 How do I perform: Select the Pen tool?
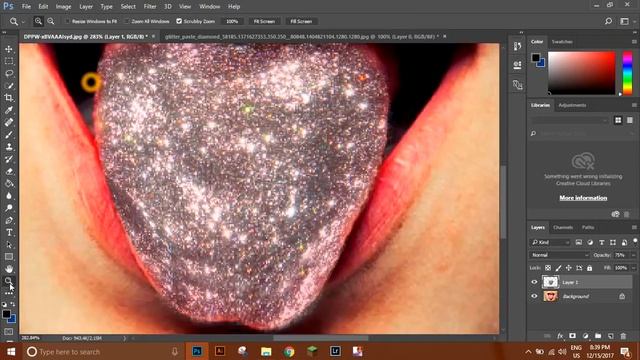coord(9,220)
